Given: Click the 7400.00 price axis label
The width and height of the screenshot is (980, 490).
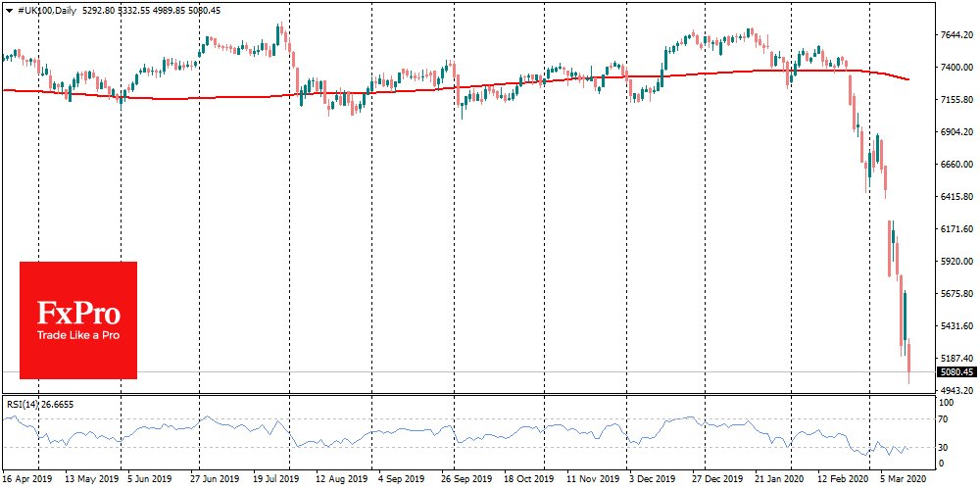Looking at the screenshot, I should [955, 68].
